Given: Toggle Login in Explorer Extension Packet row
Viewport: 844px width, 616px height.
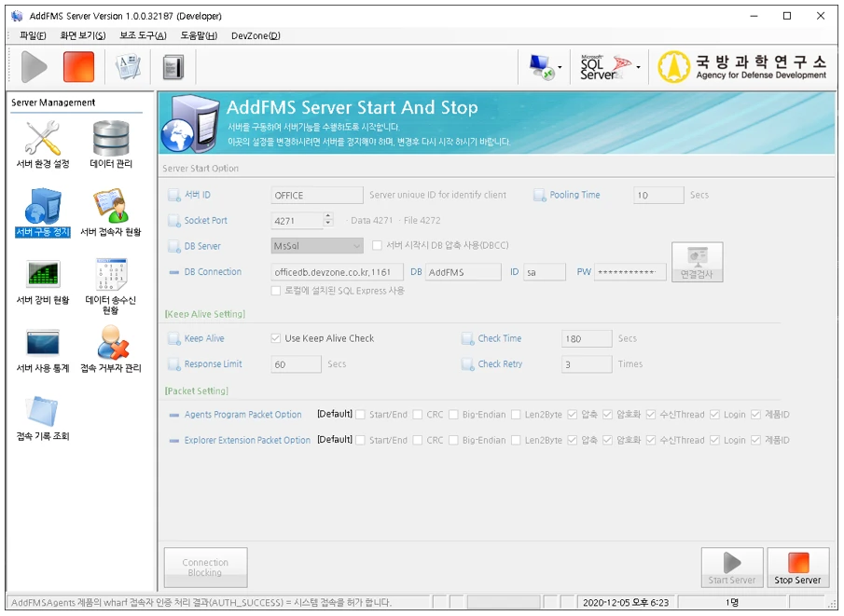Looking at the screenshot, I should click(x=714, y=440).
